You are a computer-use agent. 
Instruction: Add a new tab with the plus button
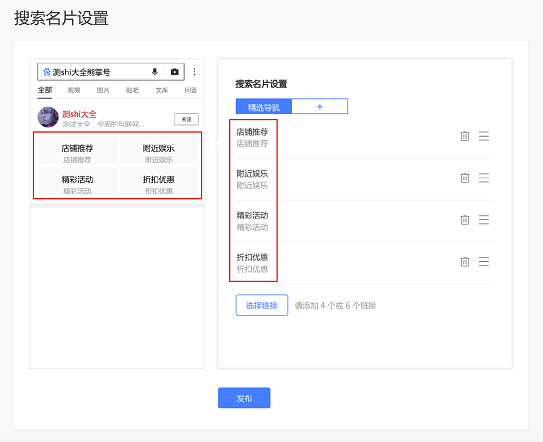coord(320,106)
